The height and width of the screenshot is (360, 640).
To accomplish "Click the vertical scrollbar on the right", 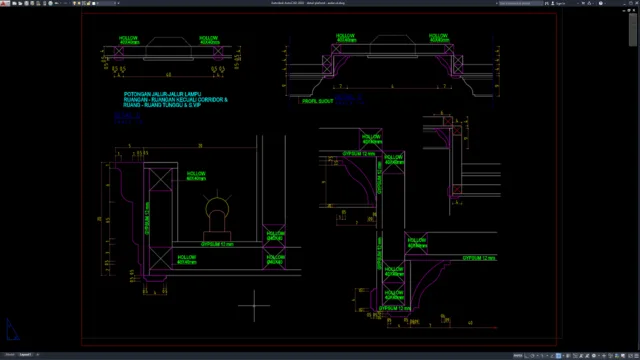I will [633, 29].
